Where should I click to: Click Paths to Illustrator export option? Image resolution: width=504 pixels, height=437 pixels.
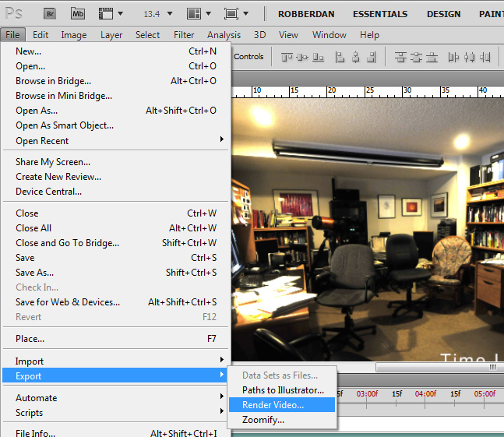[x=283, y=390]
